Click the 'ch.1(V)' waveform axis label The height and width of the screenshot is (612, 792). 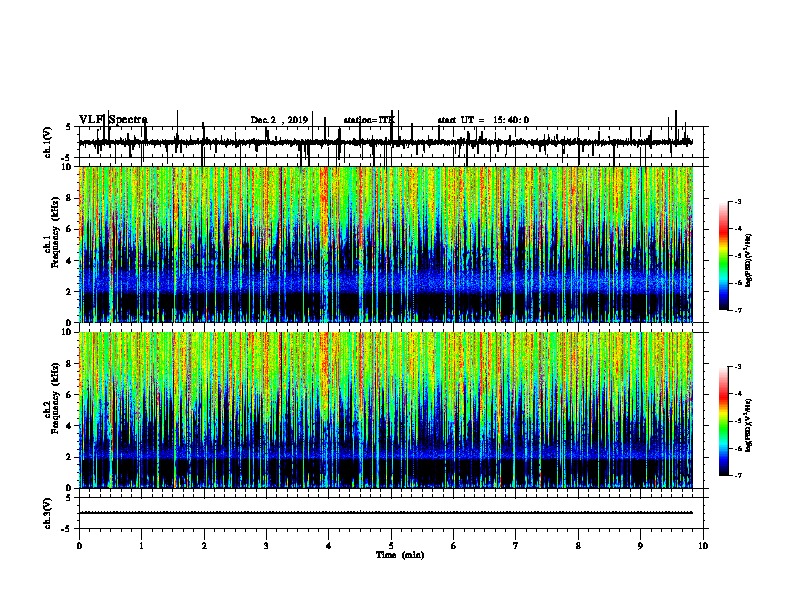coord(47,142)
